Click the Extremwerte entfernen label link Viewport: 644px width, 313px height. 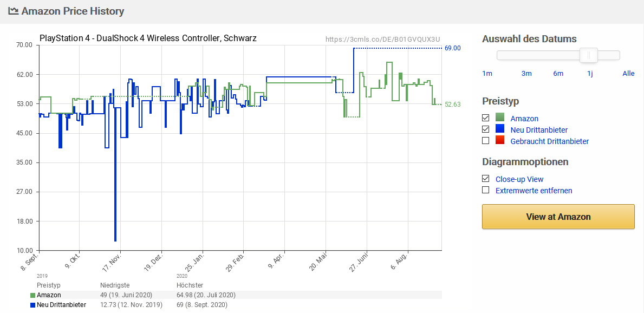[x=534, y=191]
